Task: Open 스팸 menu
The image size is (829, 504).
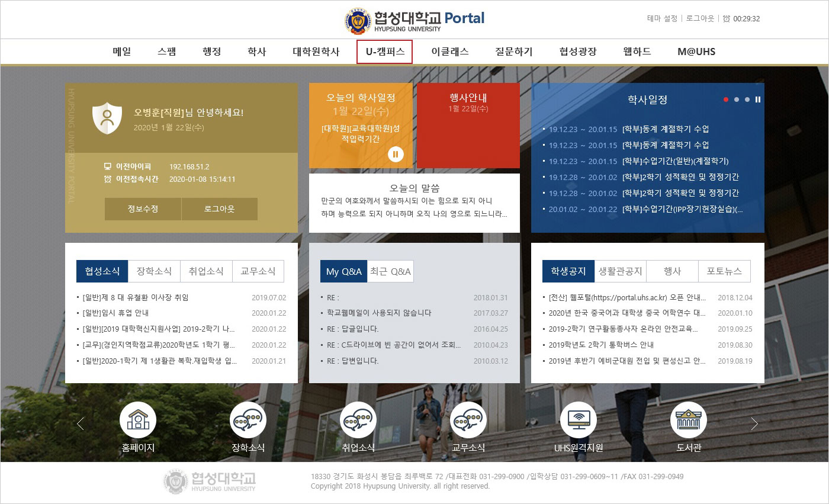Action: click(x=167, y=52)
